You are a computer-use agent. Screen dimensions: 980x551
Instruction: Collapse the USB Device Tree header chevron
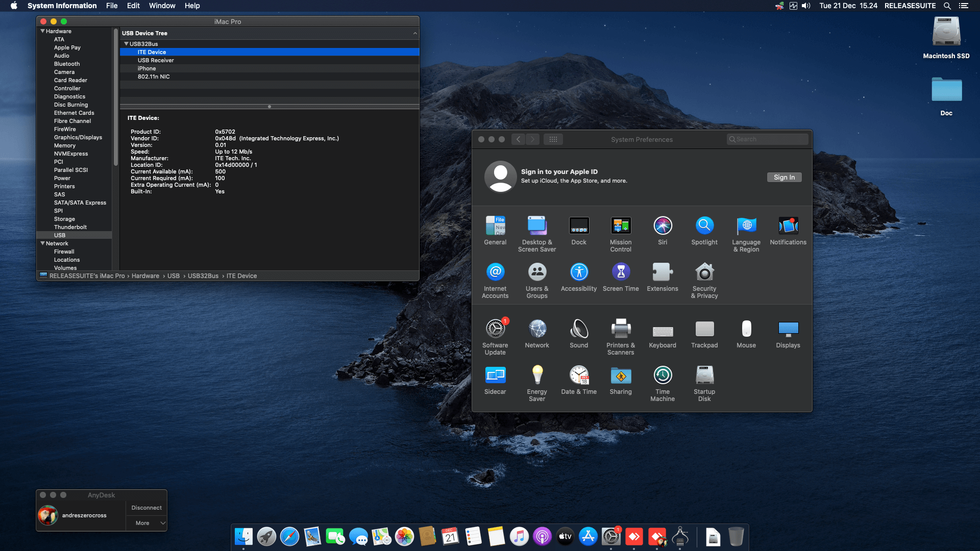(x=415, y=33)
